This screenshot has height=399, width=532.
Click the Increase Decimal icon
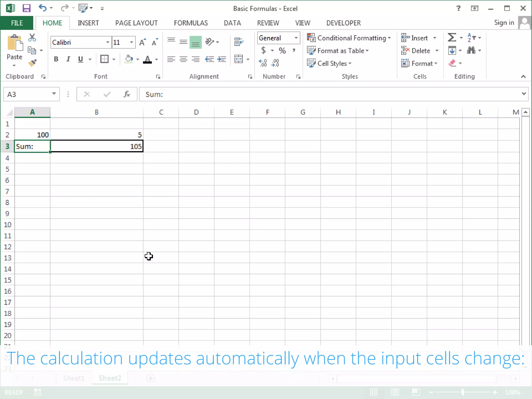pyautogui.click(x=263, y=63)
